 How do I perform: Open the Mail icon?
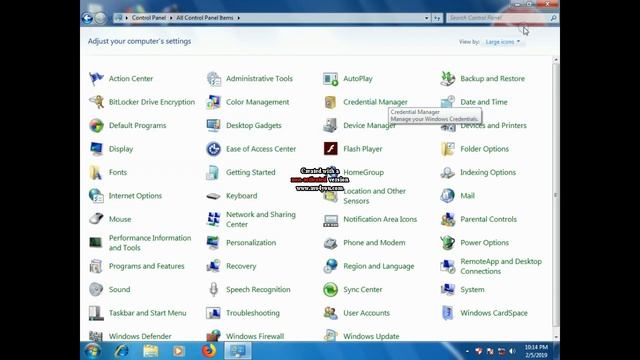[448, 196]
